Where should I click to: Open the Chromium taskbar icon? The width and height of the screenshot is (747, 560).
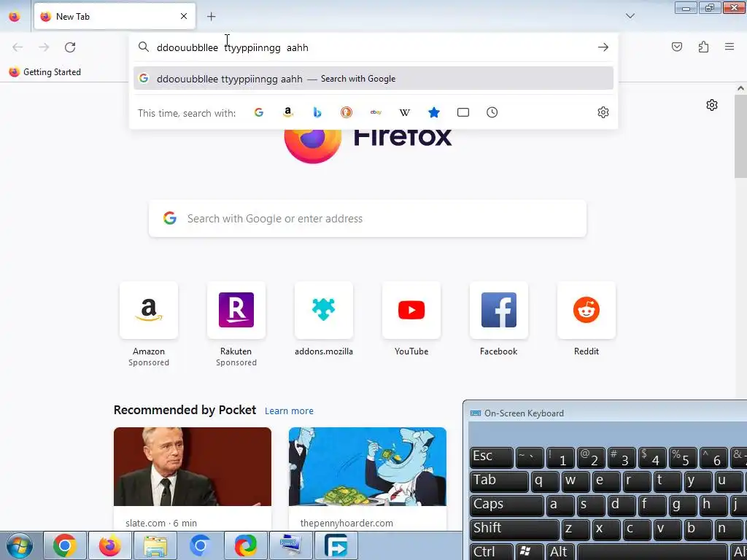pos(201,545)
